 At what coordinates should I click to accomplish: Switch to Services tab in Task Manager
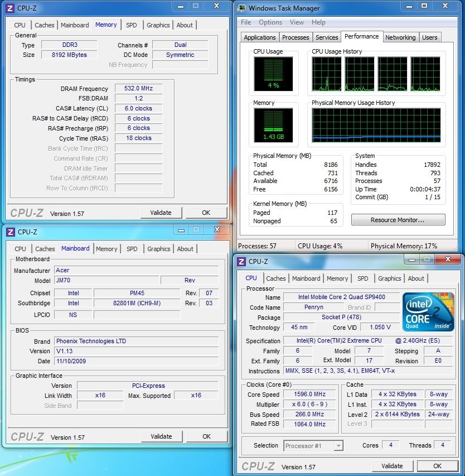[x=327, y=37]
